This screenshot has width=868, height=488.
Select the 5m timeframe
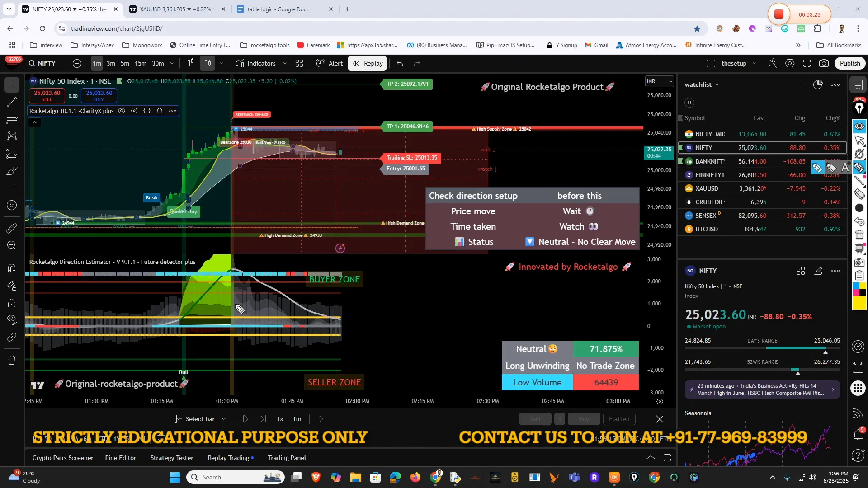125,63
